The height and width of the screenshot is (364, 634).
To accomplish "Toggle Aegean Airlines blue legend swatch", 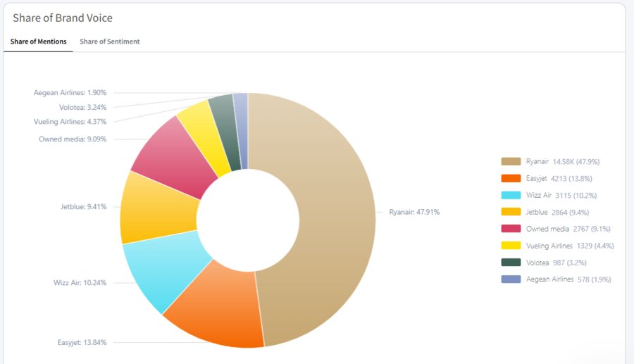I will click(x=511, y=280).
